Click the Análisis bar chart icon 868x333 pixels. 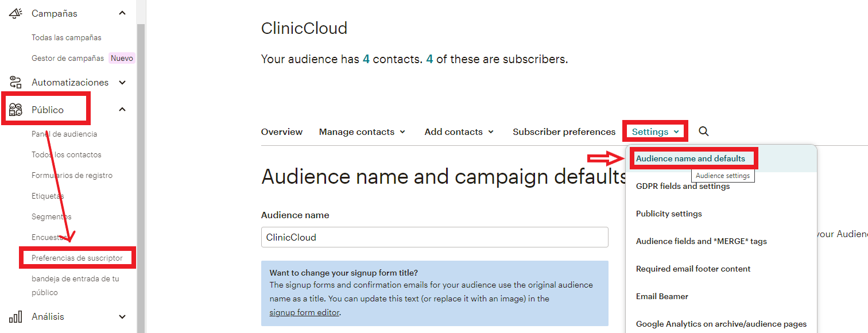[15, 316]
